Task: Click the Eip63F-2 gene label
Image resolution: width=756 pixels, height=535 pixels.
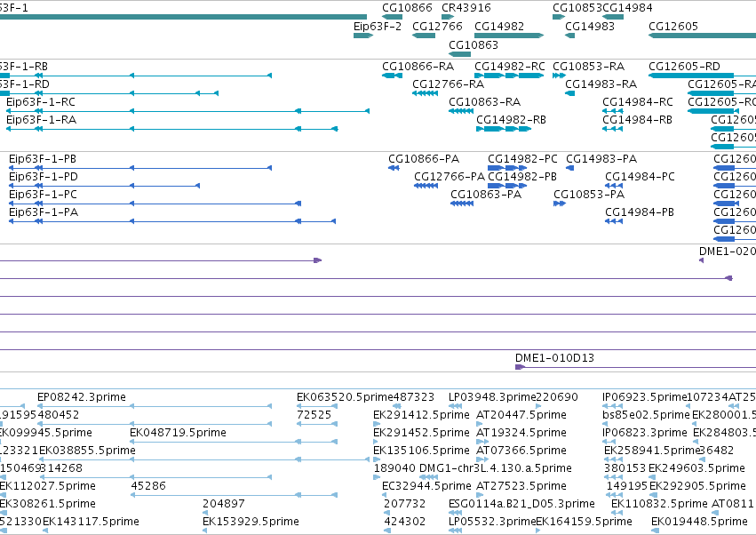Action: [x=378, y=26]
